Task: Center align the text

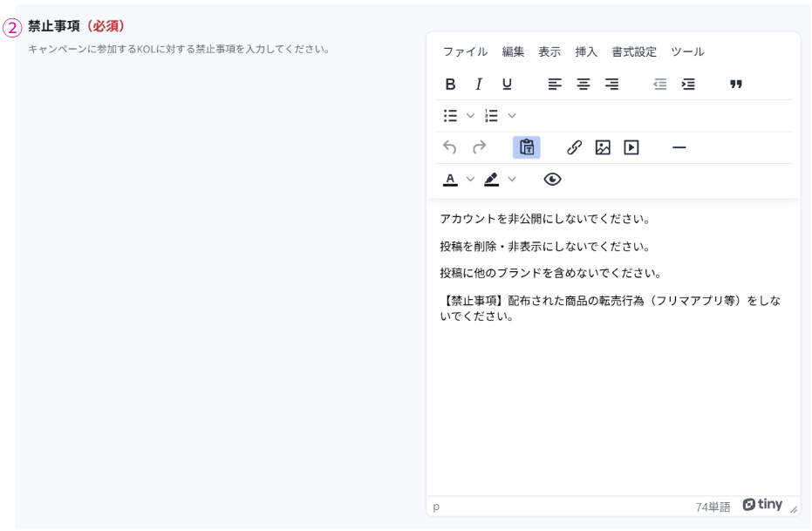Action: coord(583,85)
